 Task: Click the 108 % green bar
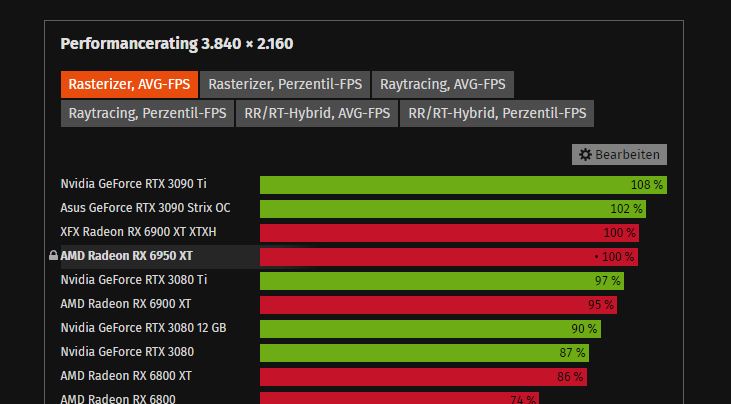[463, 185]
